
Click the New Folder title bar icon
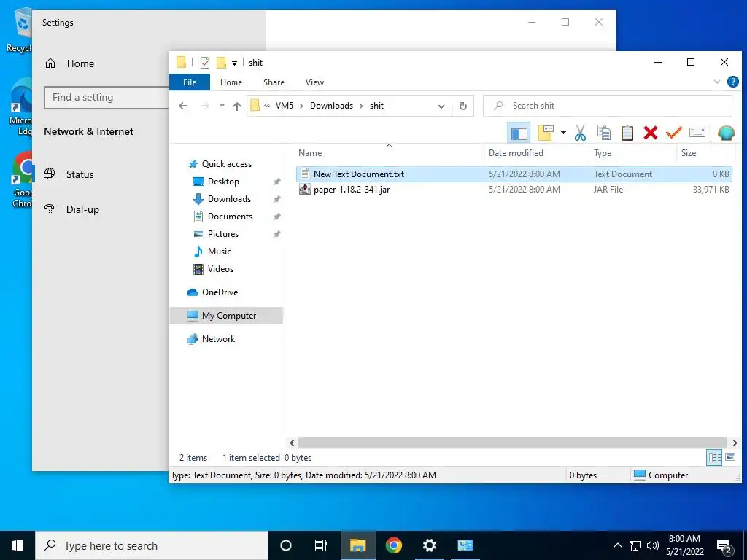tap(221, 63)
